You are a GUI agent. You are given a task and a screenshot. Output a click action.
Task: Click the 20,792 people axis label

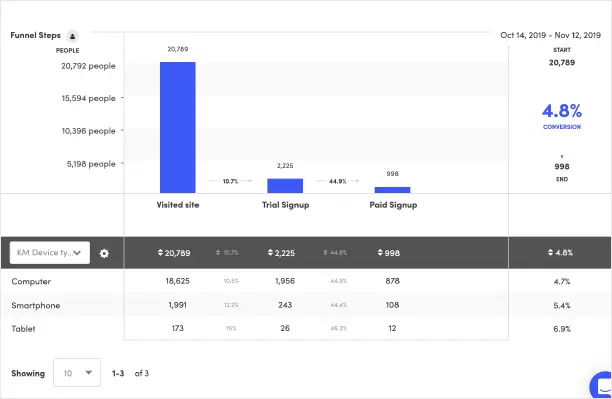click(88, 66)
